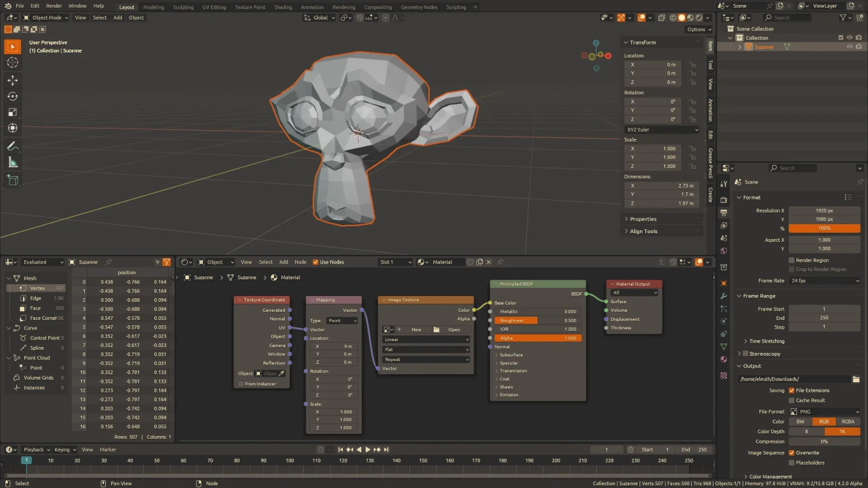Activate the Rotate tool
Screen dimensions: 868x488
click(x=12, y=97)
